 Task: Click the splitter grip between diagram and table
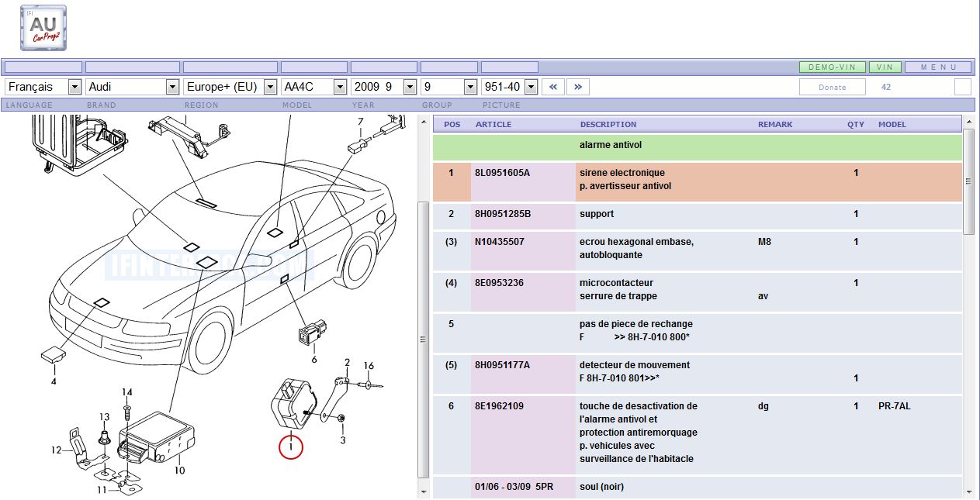click(424, 340)
